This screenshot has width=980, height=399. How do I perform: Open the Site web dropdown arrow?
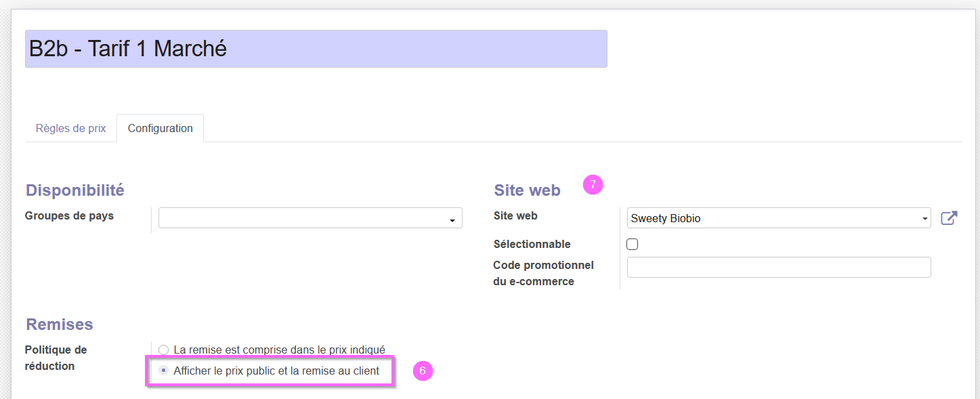tap(925, 219)
